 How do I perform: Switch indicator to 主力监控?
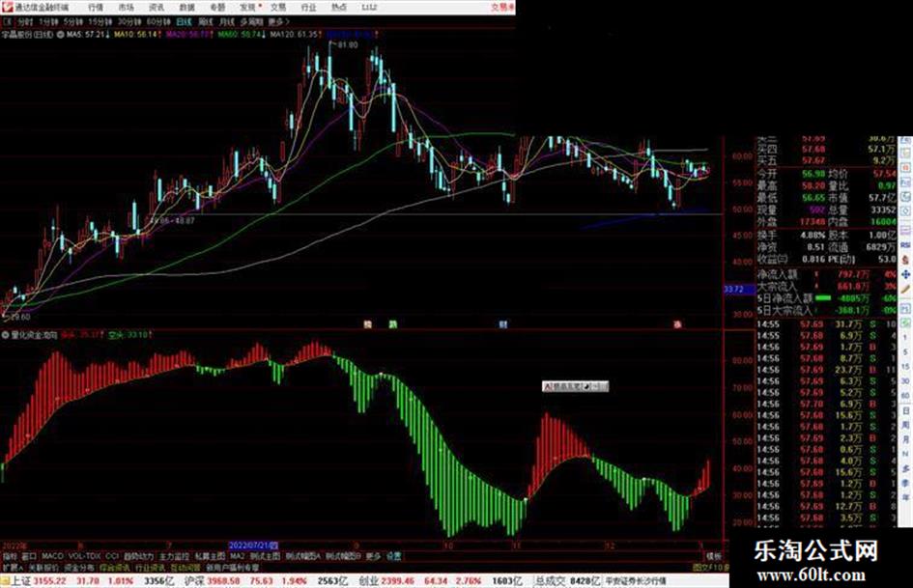[175, 556]
